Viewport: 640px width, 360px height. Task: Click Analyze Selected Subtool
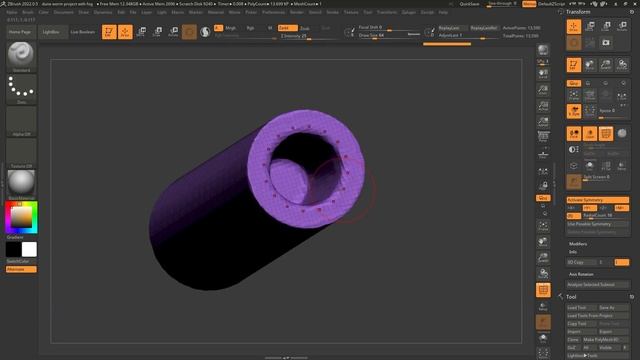pyautogui.click(x=598, y=284)
